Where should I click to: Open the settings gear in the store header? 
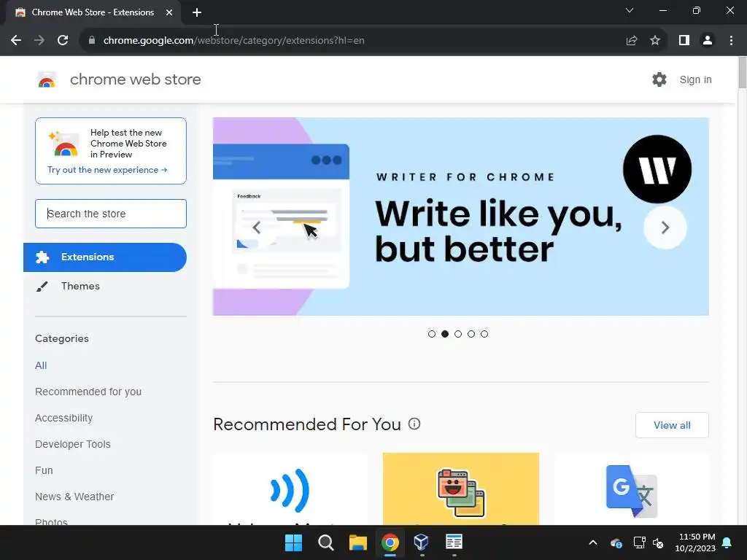[659, 79]
